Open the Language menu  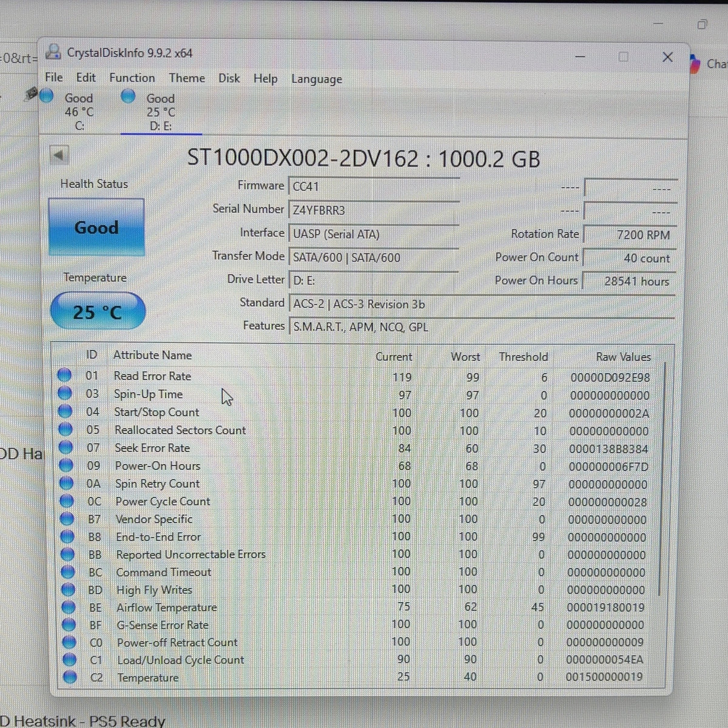317,79
